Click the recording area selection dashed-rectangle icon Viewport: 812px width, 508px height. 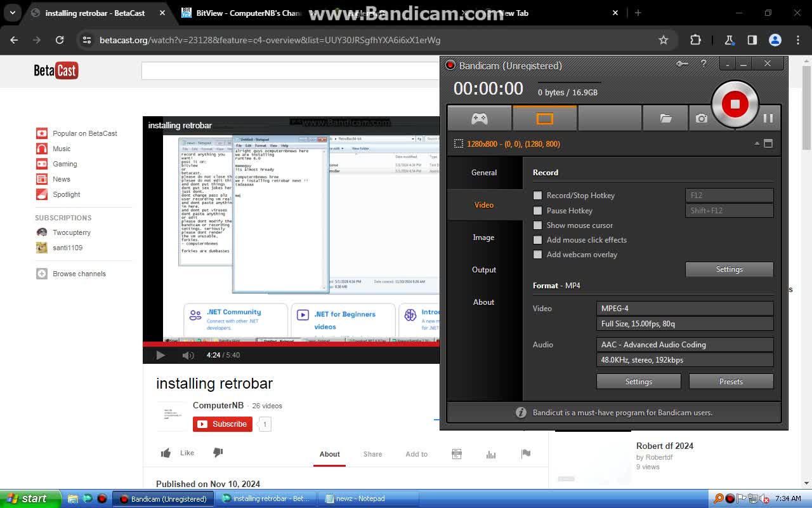tap(459, 144)
